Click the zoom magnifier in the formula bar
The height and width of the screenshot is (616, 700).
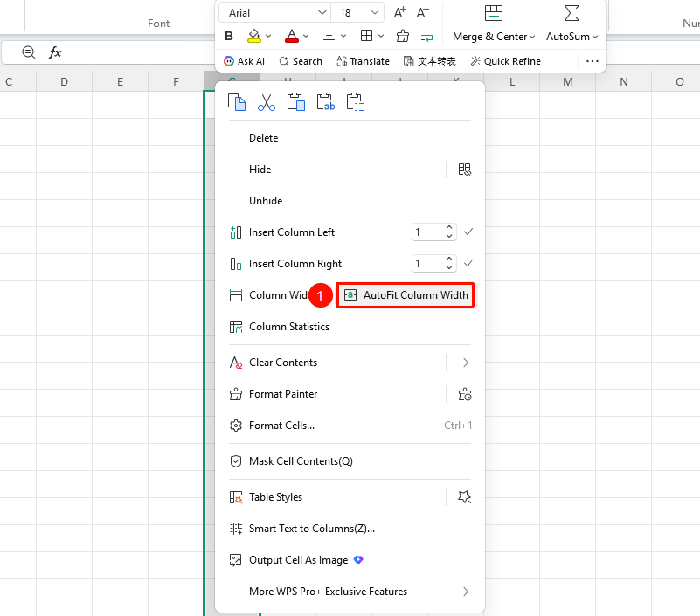coord(29,52)
